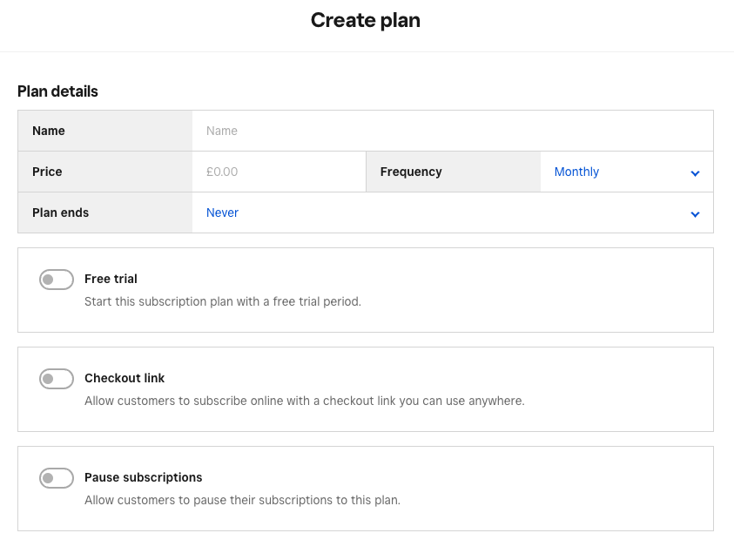The width and height of the screenshot is (734, 560).
Task: Turn on Pause subscriptions toggle
Action: tap(57, 478)
